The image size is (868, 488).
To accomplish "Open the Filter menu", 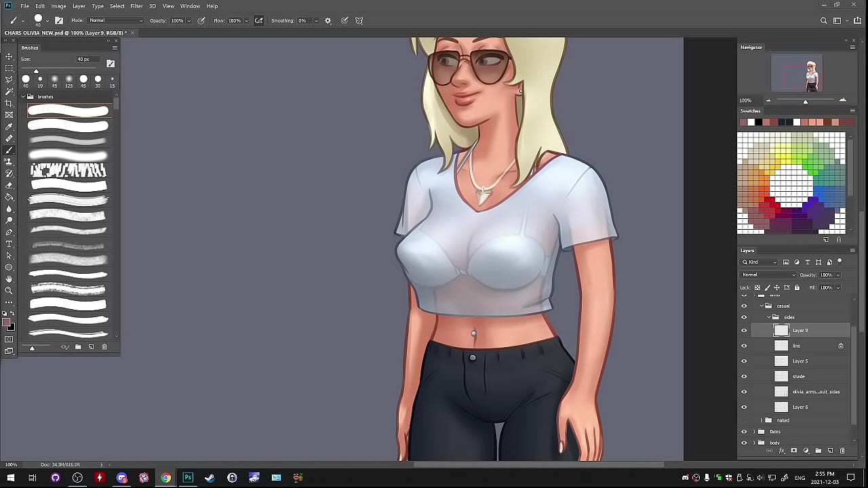I will click(136, 6).
